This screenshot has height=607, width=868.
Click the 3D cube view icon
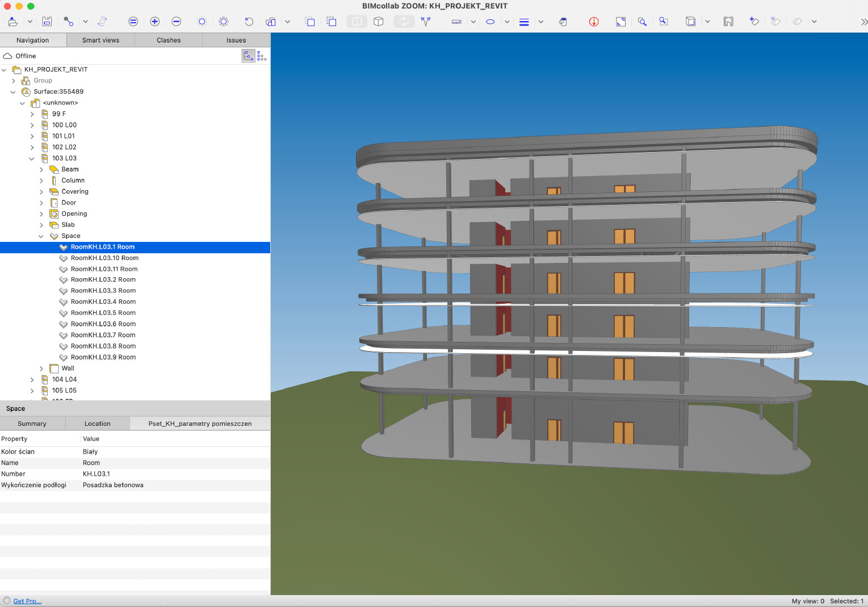[x=379, y=22]
